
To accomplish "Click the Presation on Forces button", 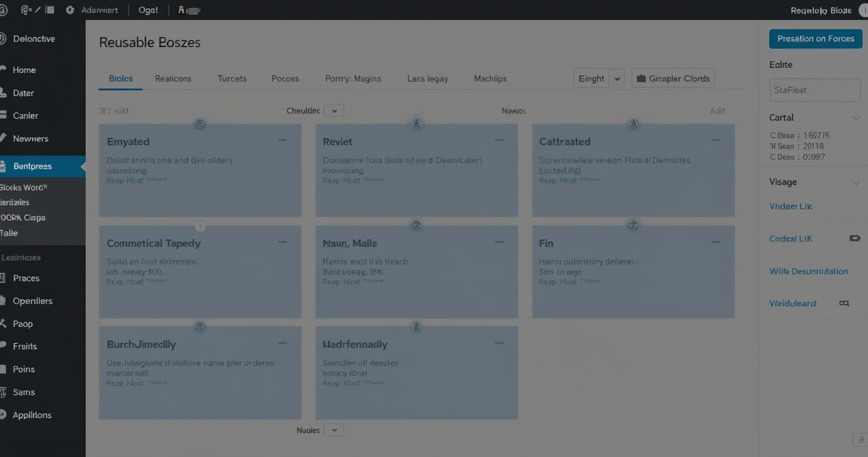I will 815,39.
